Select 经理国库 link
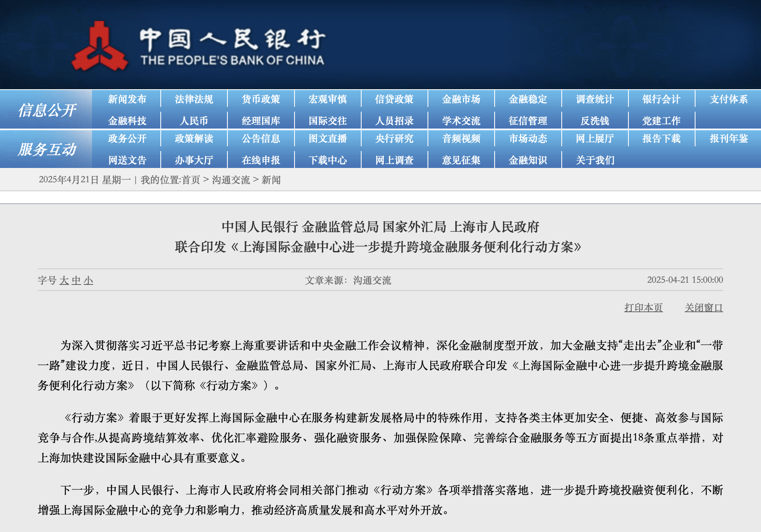This screenshot has height=532, width=761. click(261, 121)
